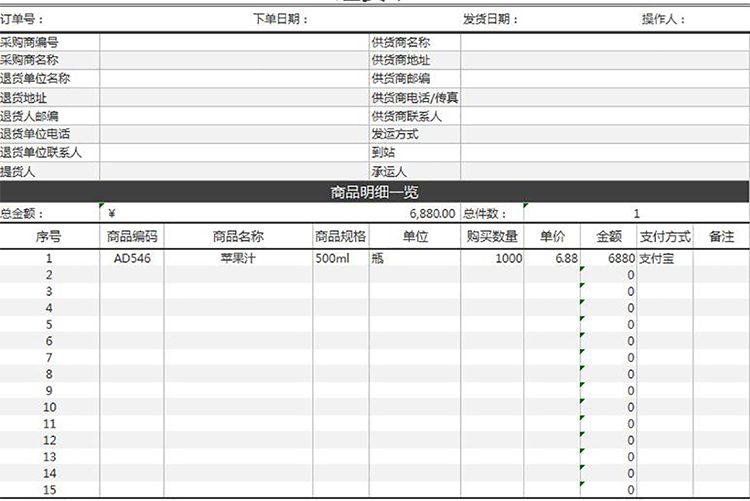
Task: Select the 退货人邮编 label cell
Action: (50, 116)
